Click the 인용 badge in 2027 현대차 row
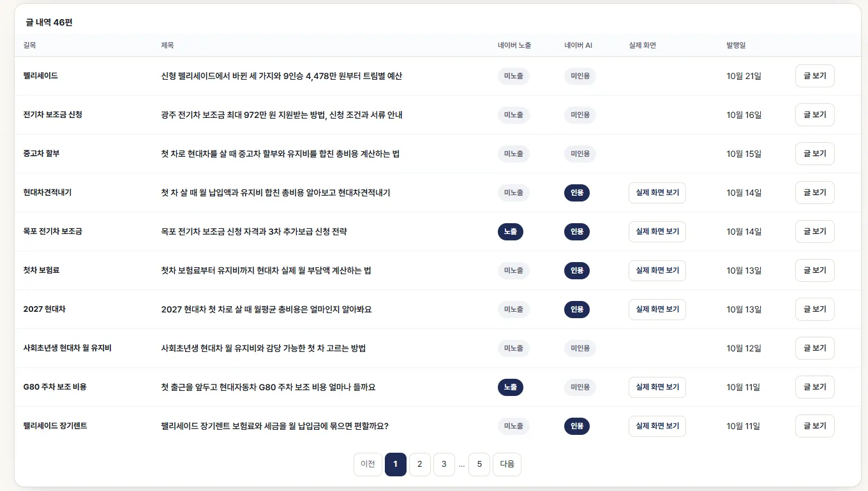The width and height of the screenshot is (868, 491). coord(577,309)
